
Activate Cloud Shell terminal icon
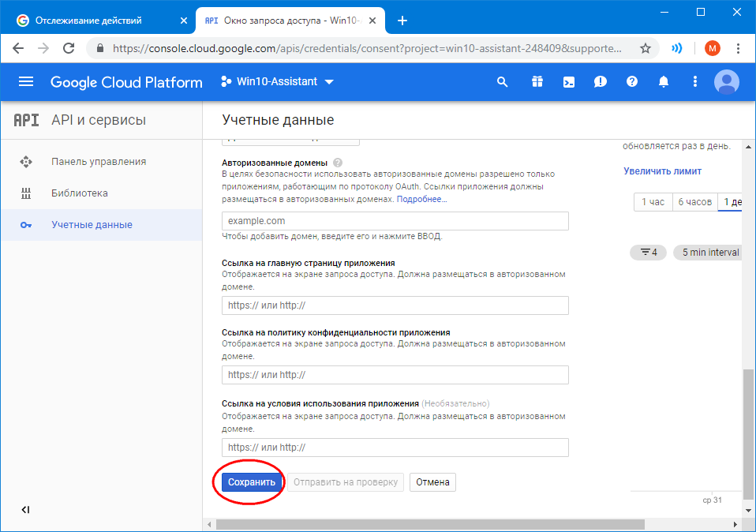568,82
